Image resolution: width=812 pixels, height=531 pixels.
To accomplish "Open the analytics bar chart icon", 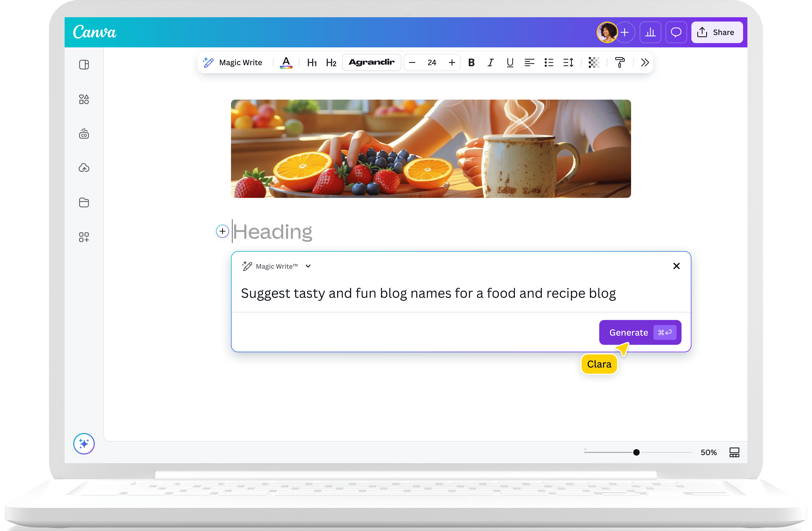I will pos(650,32).
